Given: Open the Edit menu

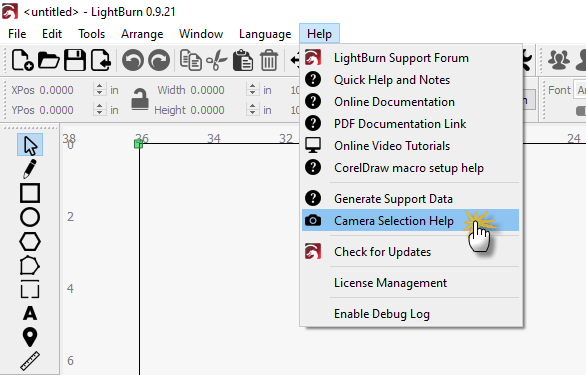Looking at the screenshot, I should point(52,34).
